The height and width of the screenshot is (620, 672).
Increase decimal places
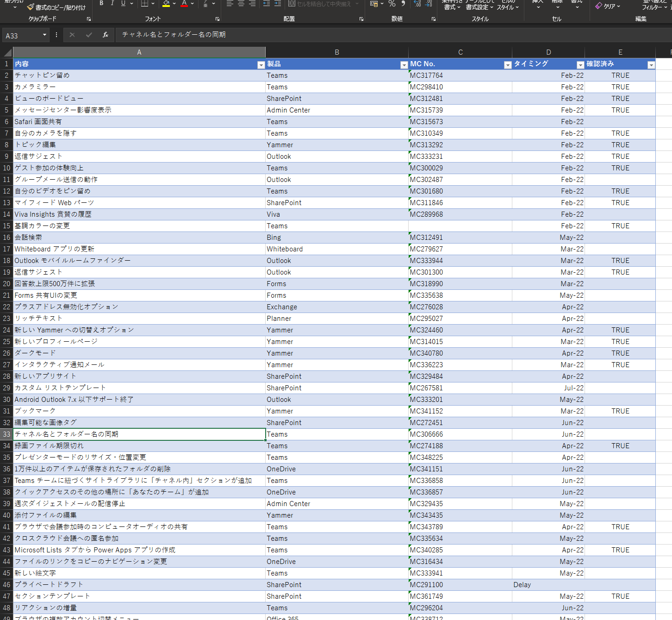[x=418, y=3]
